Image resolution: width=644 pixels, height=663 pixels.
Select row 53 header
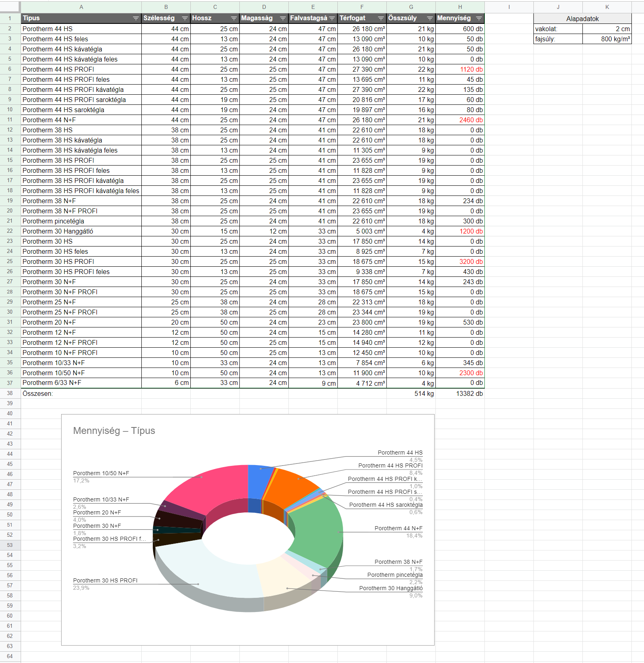[10, 545]
